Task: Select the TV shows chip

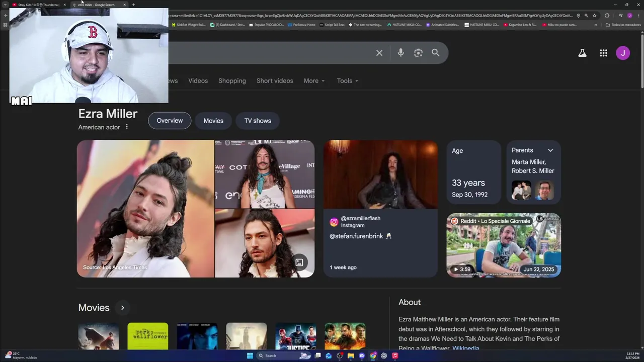Action: pos(258,121)
